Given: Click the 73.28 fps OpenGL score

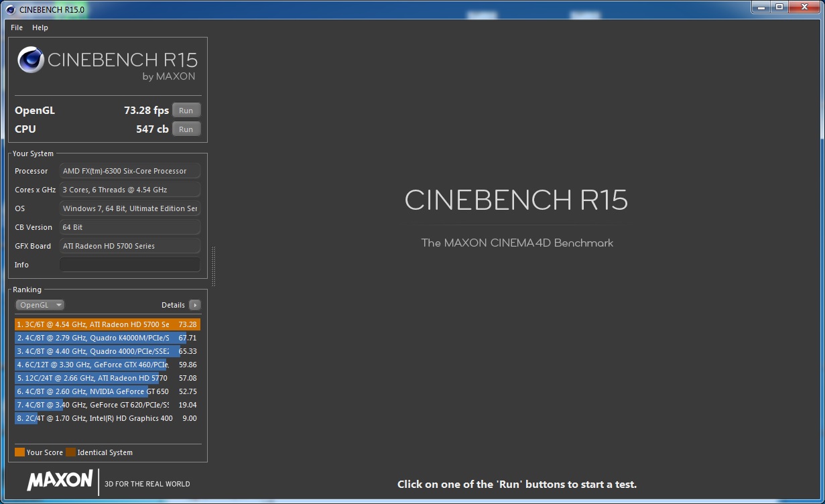Looking at the screenshot, I should click(146, 111).
